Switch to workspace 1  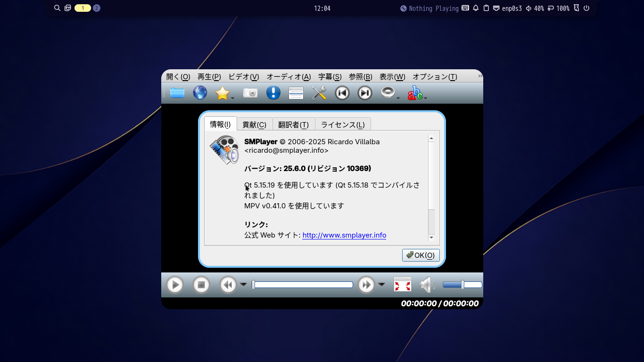(x=83, y=8)
